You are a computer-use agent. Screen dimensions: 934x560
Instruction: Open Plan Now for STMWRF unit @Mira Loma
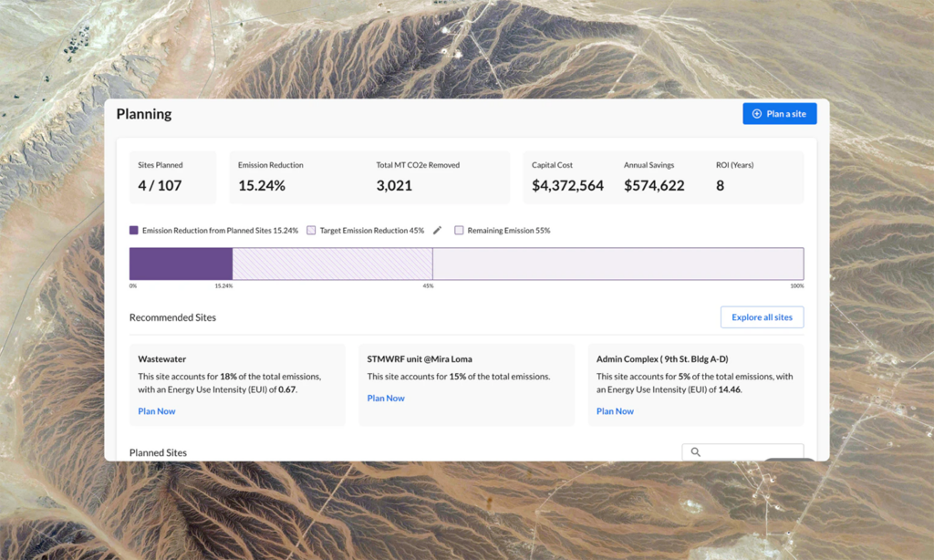[x=386, y=399]
